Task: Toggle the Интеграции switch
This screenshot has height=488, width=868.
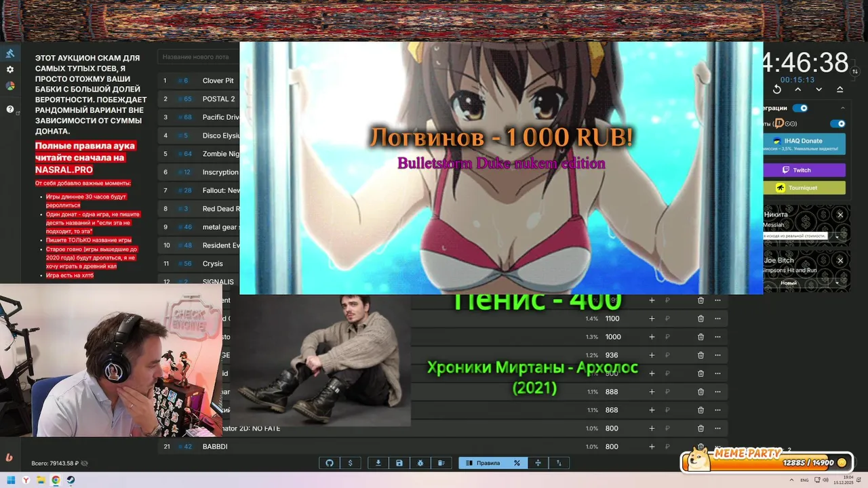Action: tap(800, 108)
